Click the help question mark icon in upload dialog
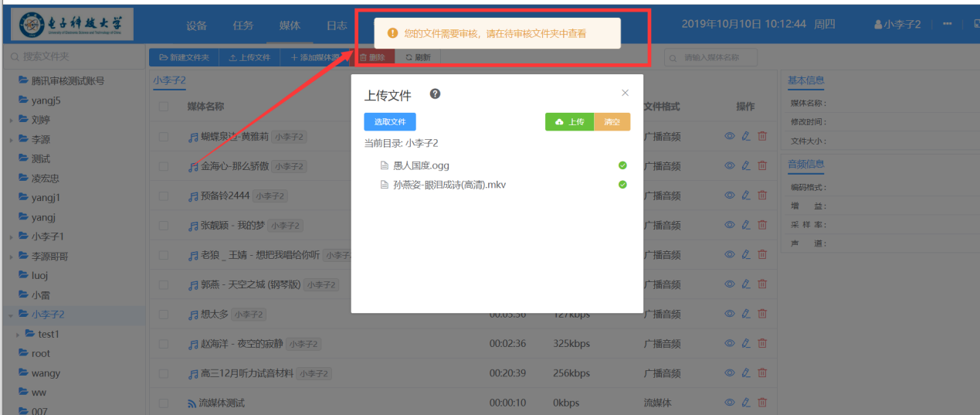 pyautogui.click(x=436, y=94)
